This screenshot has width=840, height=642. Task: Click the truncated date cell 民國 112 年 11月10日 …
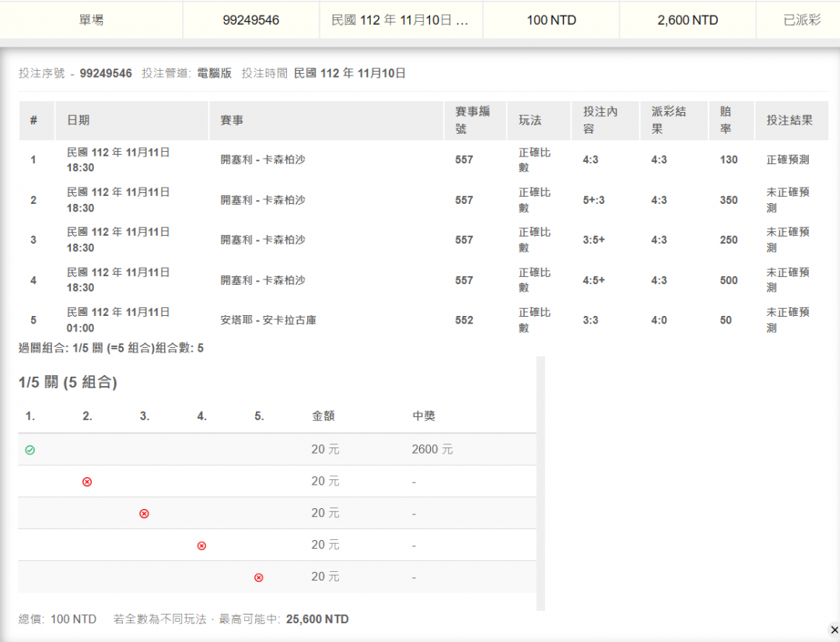401,20
